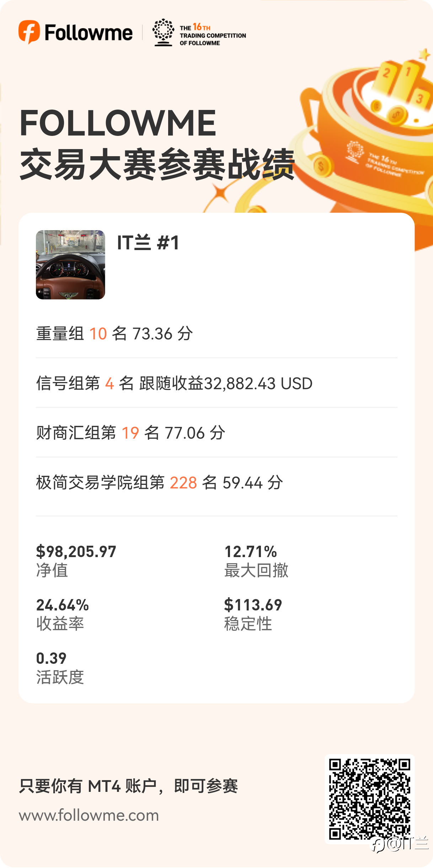
Task: Click the 24.64% 收益率 value
Action: click(63, 605)
